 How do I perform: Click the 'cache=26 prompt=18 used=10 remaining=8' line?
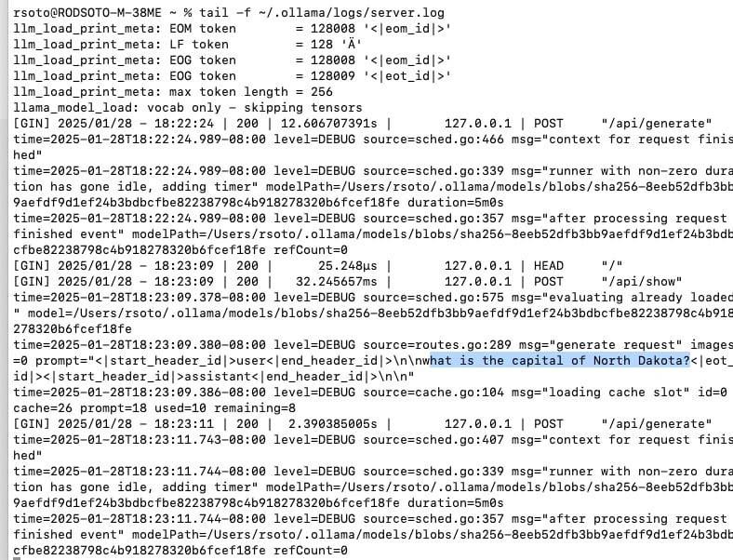[x=154, y=408]
